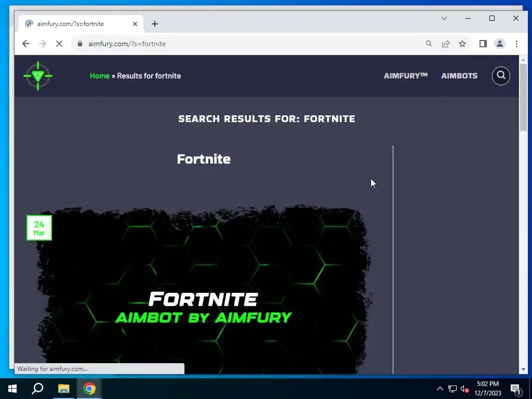The width and height of the screenshot is (532, 399).
Task: Open the Fortnite result title link
Action: coord(204,159)
